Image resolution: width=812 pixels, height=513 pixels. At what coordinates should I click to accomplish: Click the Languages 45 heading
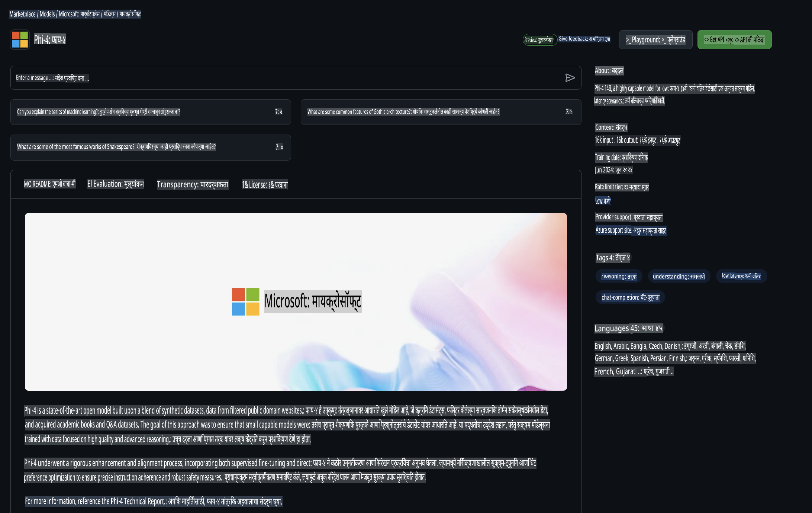pos(628,328)
